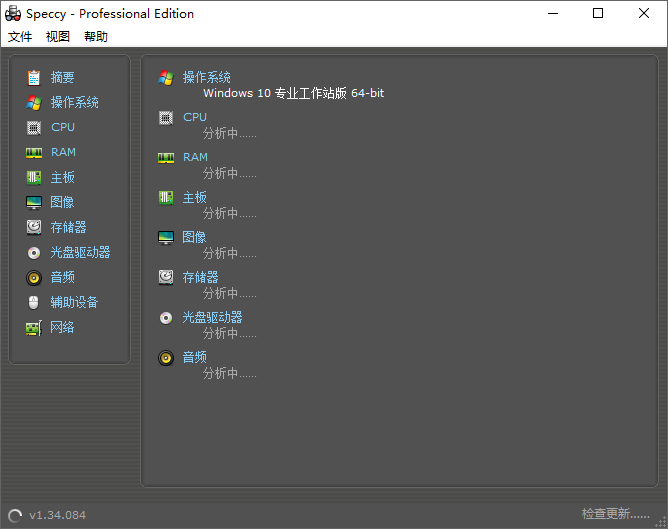
Task: Click the CPU chip icon in summary panel
Action: [x=166, y=118]
